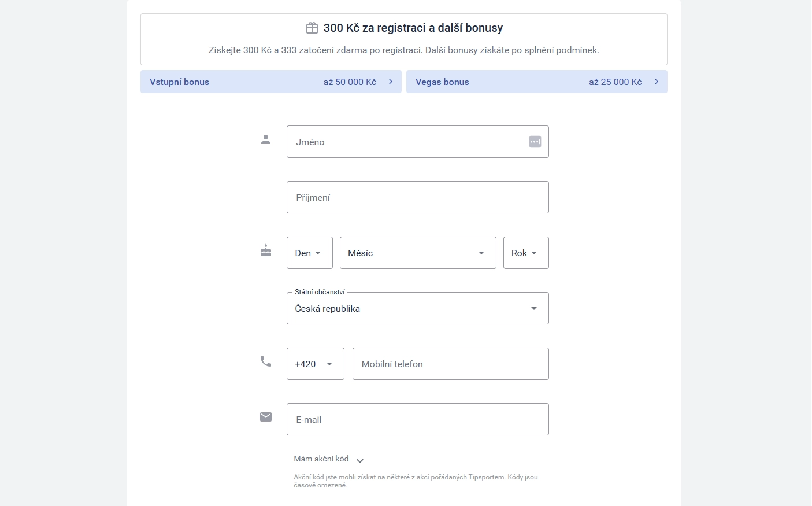Click into the Mobilní telefon field
The height and width of the screenshot is (506, 812).
click(x=451, y=364)
